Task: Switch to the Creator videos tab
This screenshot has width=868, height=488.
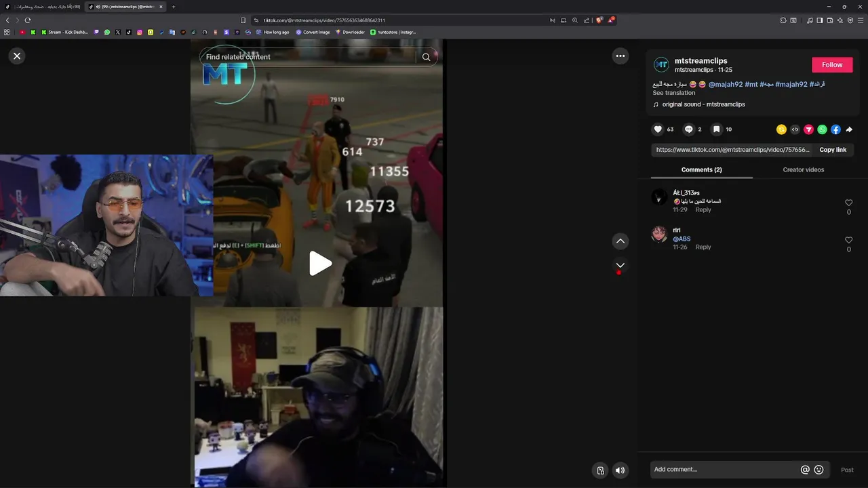Action: point(804,169)
